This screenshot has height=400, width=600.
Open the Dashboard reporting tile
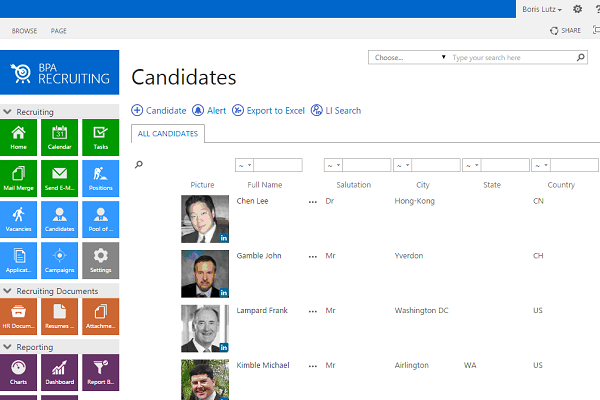click(59, 372)
